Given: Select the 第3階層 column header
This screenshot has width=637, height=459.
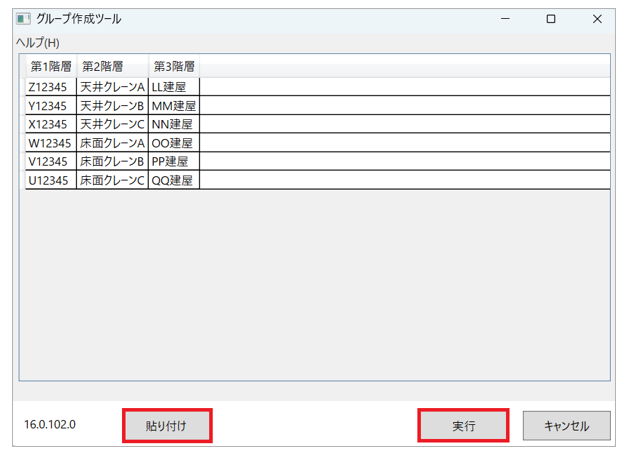Looking at the screenshot, I should [174, 67].
